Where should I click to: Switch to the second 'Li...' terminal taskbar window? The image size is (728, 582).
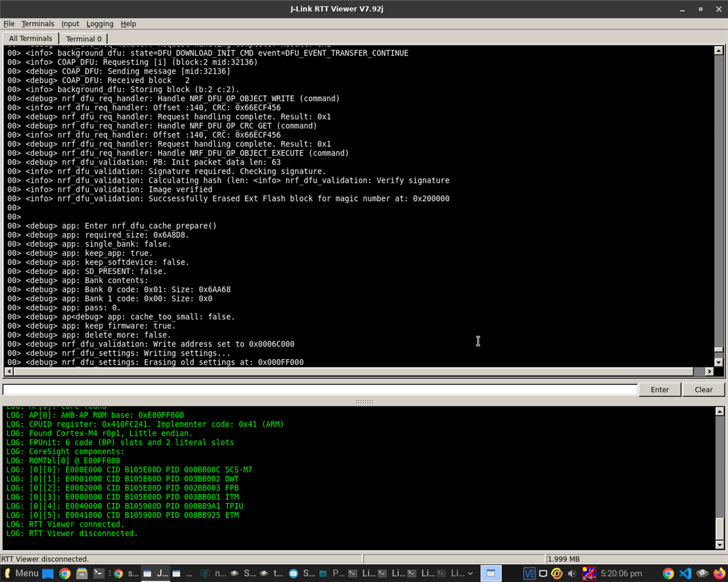click(391, 574)
